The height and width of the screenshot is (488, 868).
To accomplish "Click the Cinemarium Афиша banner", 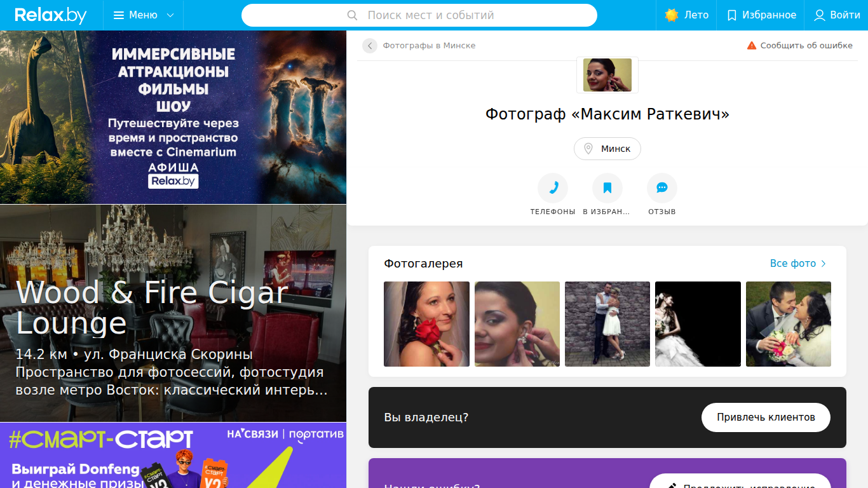I will [173, 117].
